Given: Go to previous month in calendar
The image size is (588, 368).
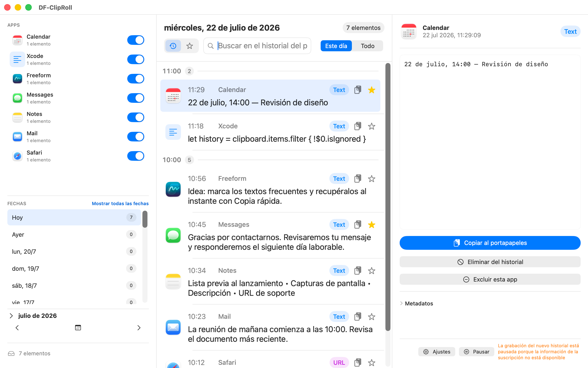Looking at the screenshot, I should pos(17,328).
